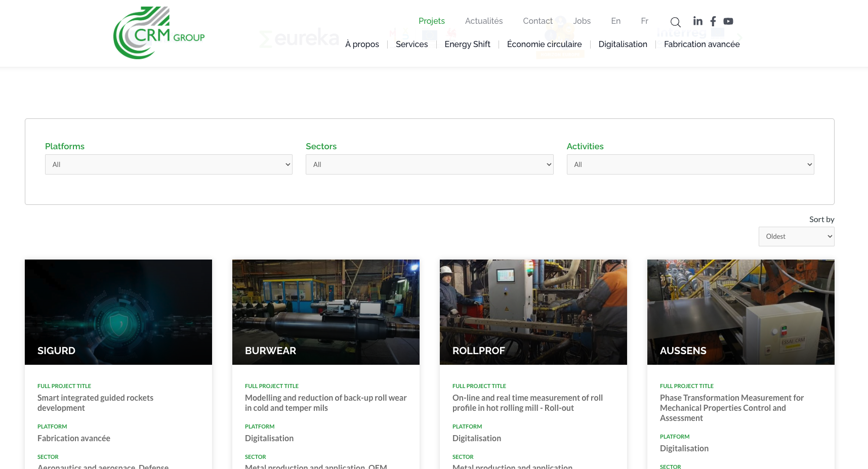
Task: Open the Digitalisation nav menu
Action: (623, 44)
